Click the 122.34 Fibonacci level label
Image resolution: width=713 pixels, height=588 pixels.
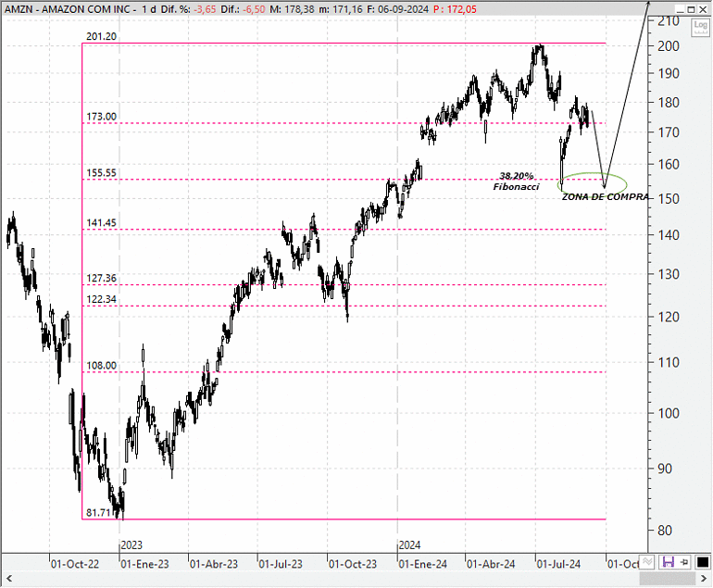click(x=101, y=299)
